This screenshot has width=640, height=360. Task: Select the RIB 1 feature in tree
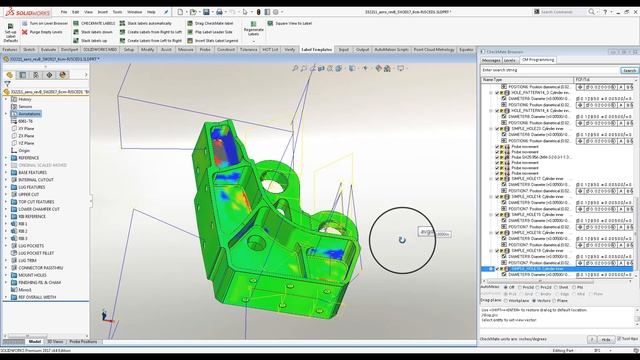(x=22, y=224)
